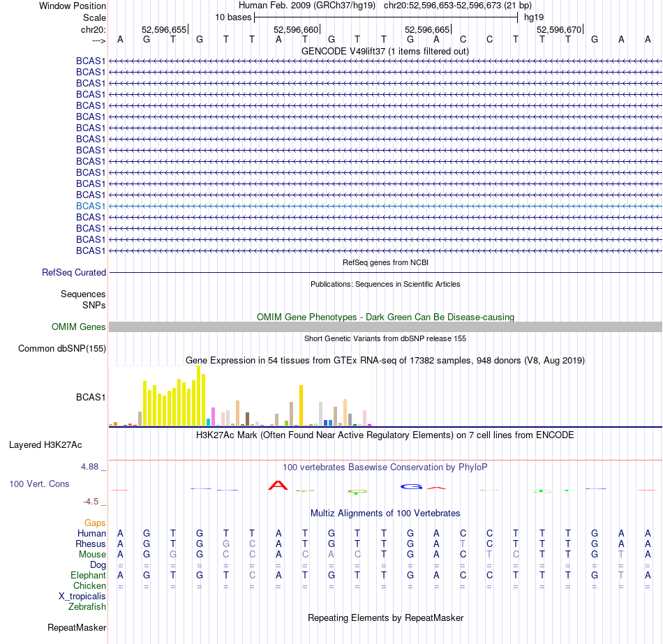
Task: Click the OMIM Genes label
Action: (78, 327)
